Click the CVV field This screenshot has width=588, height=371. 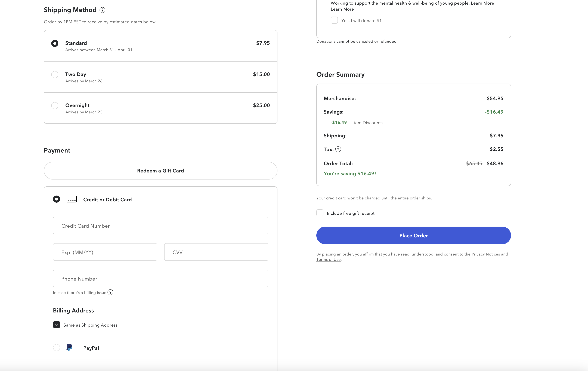(216, 252)
